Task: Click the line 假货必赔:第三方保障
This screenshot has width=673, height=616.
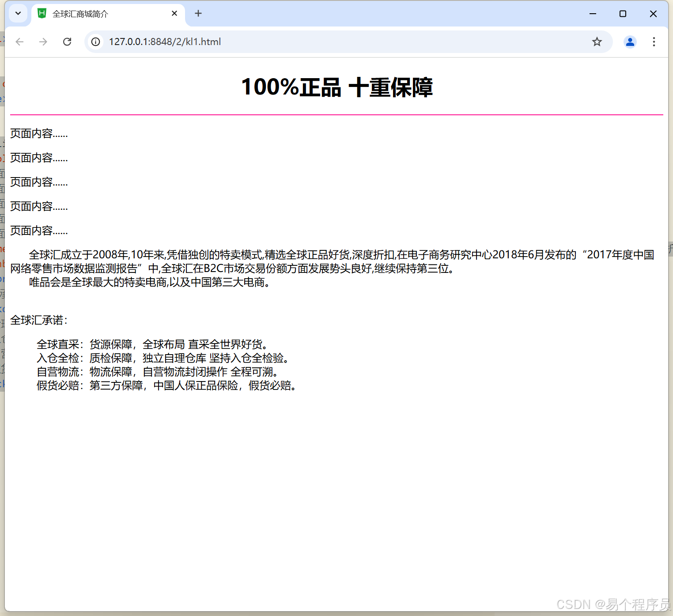Action: click(x=166, y=385)
